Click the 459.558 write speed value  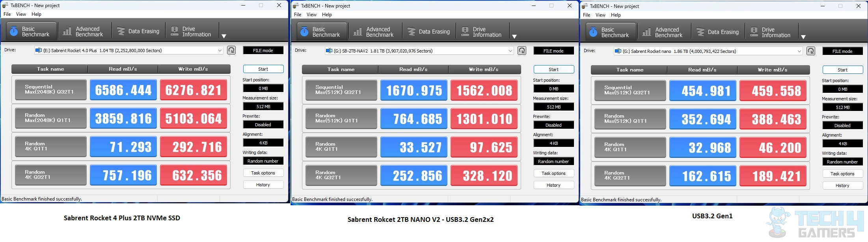tap(773, 90)
